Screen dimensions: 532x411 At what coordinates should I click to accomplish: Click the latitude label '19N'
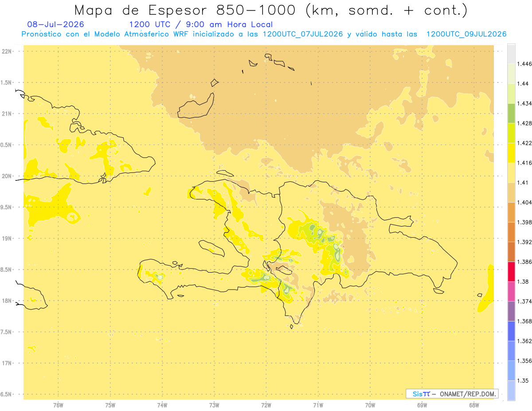[7, 238]
